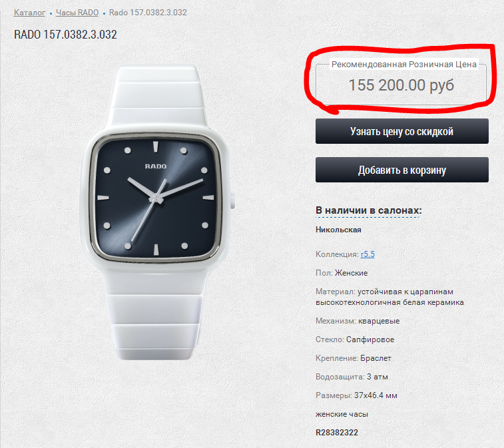
Task: Click the Стекло: Сапфировое specification line
Action: 355,339
